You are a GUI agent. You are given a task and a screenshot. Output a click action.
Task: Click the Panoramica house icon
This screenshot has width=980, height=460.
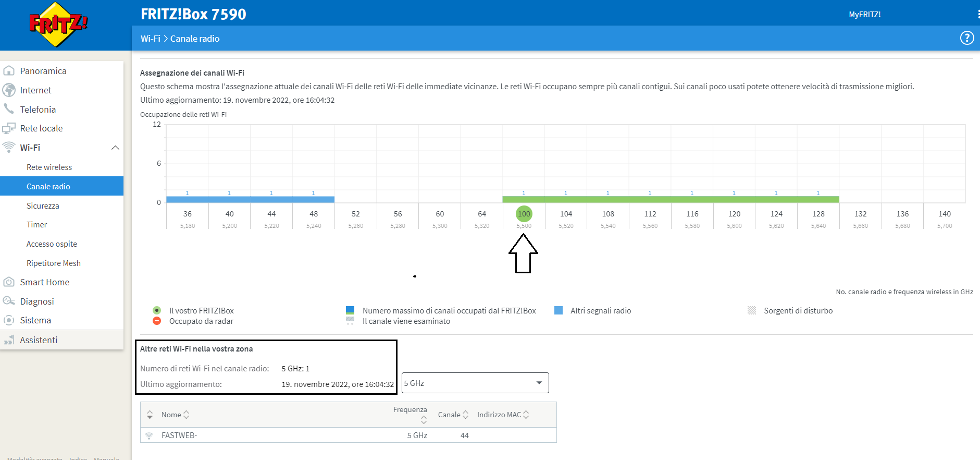tap(9, 70)
